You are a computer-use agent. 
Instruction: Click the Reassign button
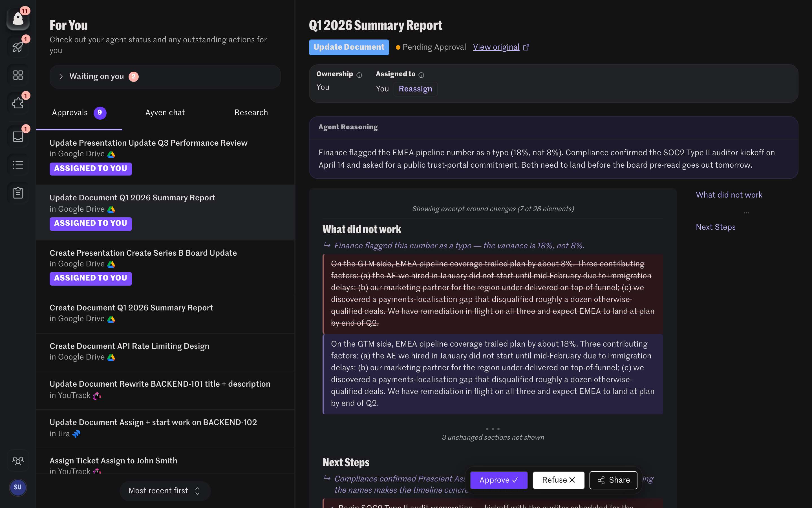coord(415,89)
